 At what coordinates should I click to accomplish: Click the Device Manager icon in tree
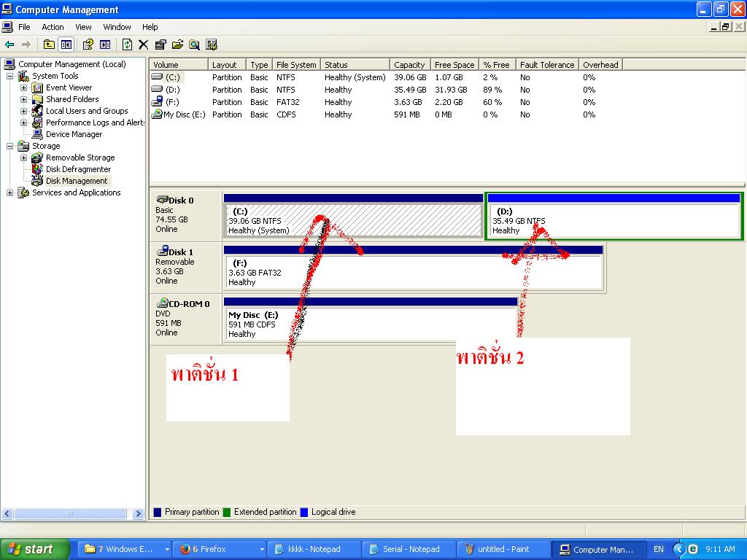point(37,134)
